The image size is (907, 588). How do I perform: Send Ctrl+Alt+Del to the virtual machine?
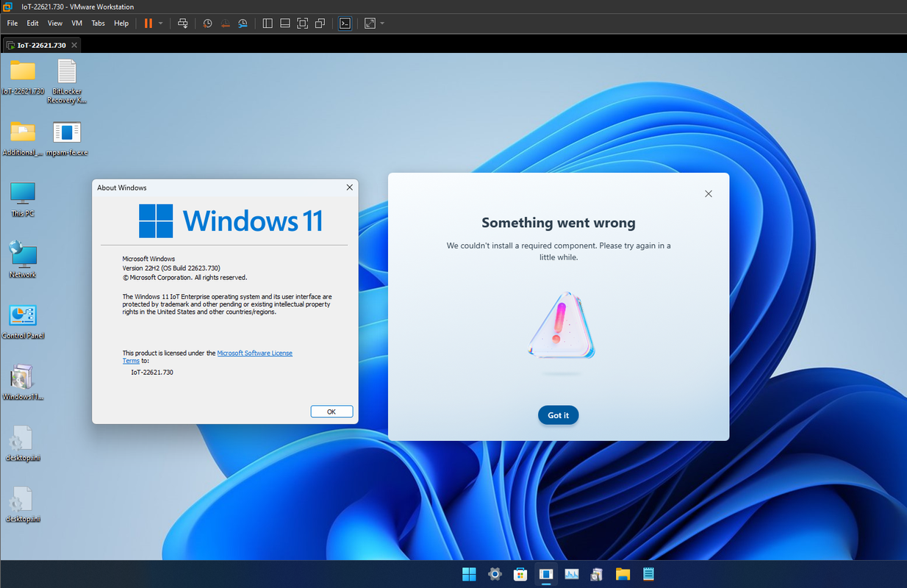[x=183, y=24]
